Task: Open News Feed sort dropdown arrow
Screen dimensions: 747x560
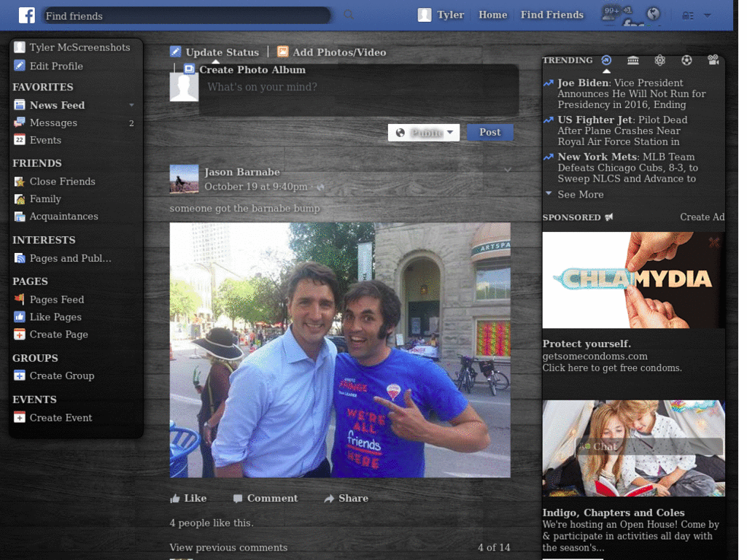Action: [x=131, y=105]
